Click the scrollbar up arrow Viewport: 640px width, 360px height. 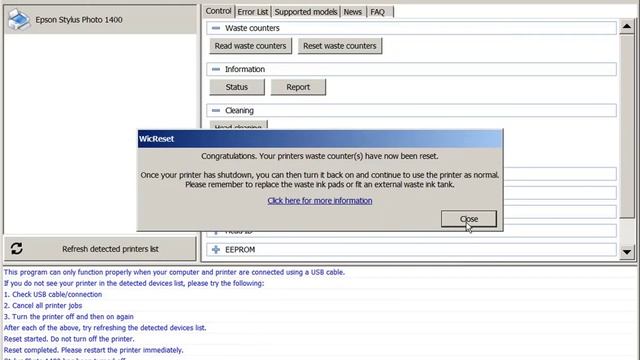point(627,27)
